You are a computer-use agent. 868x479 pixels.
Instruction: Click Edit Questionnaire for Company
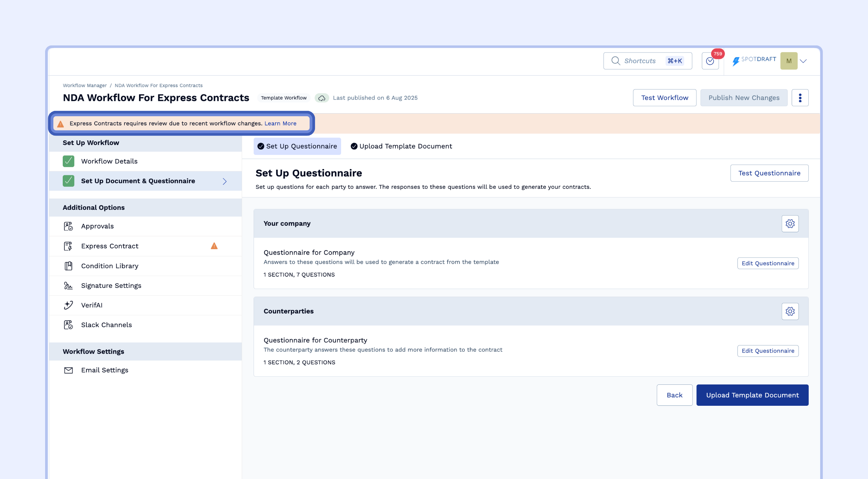[x=768, y=263]
